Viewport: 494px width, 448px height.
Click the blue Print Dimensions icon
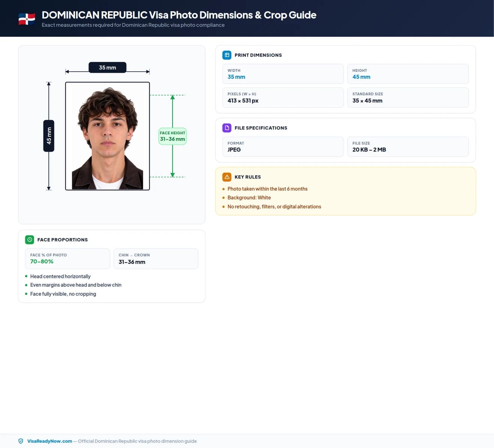click(227, 55)
